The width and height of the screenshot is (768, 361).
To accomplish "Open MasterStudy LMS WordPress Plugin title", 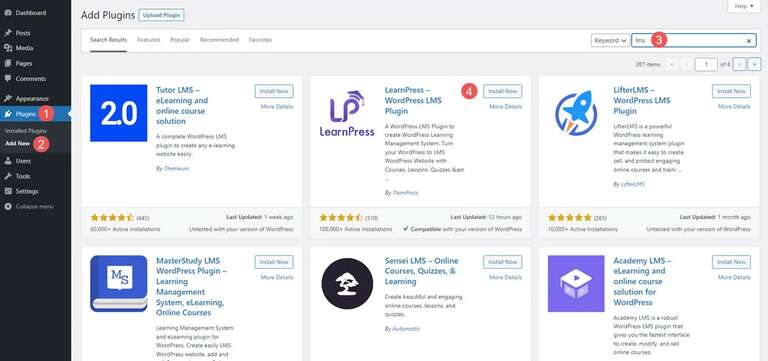I will click(x=191, y=286).
